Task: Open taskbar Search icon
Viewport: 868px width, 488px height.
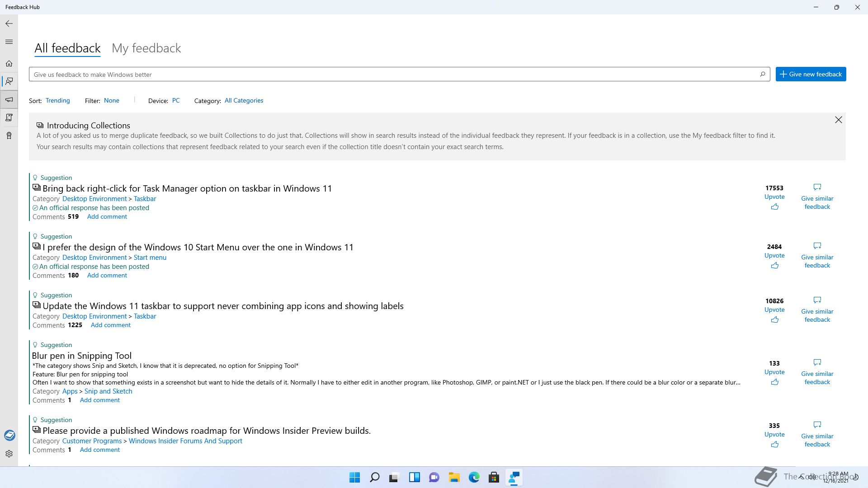Action: (x=375, y=477)
